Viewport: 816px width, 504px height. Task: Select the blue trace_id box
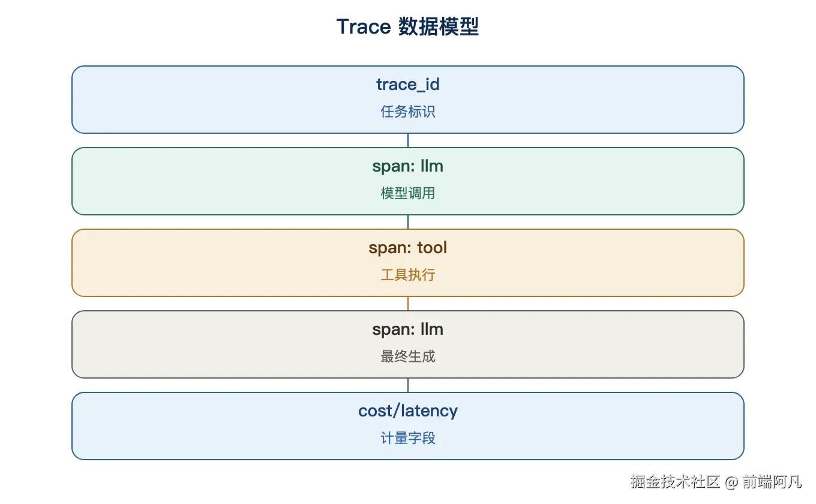click(408, 100)
